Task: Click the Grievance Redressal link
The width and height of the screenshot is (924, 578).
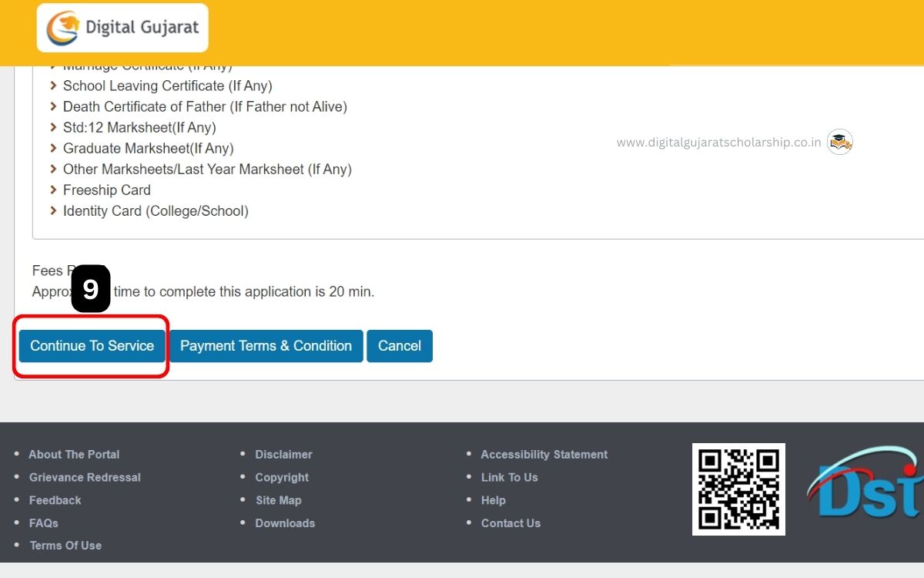Action: click(x=85, y=477)
